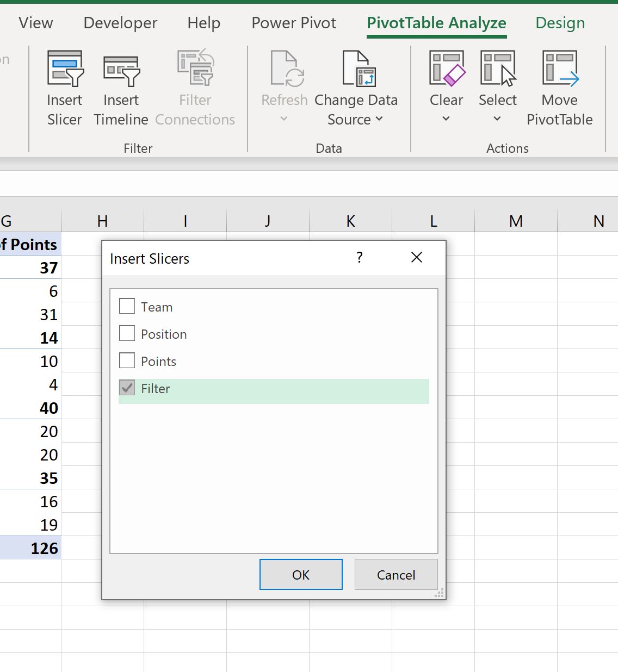Open the Power Pivot tab
The width and height of the screenshot is (618, 672).
294,23
